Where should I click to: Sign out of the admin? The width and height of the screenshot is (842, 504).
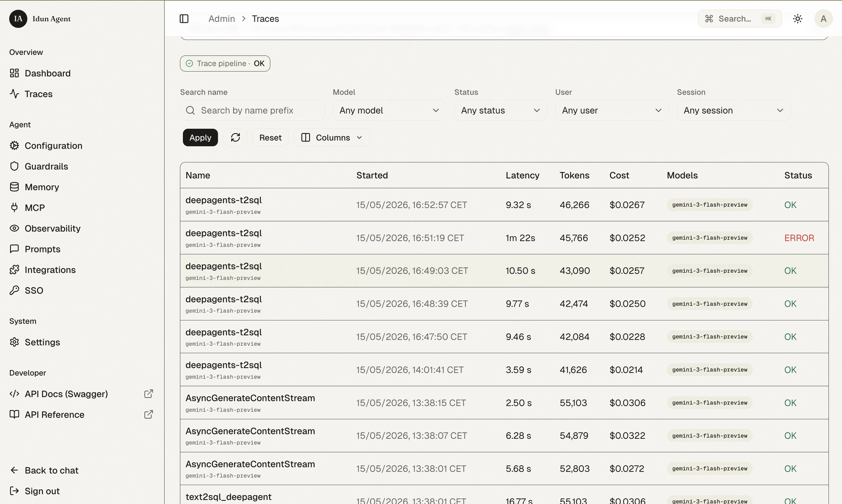click(x=42, y=491)
